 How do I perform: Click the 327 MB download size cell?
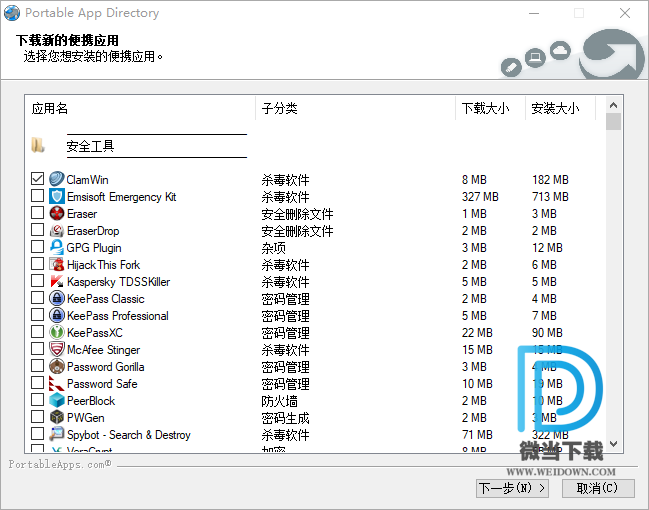click(x=480, y=197)
